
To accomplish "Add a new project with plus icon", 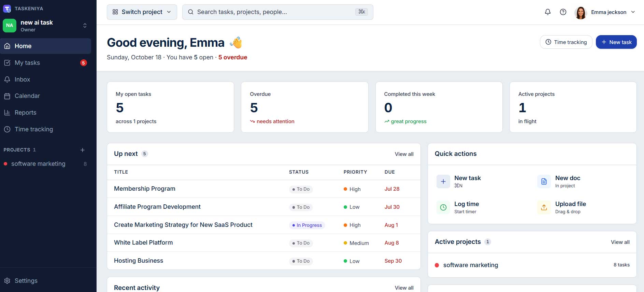I will (x=82, y=150).
